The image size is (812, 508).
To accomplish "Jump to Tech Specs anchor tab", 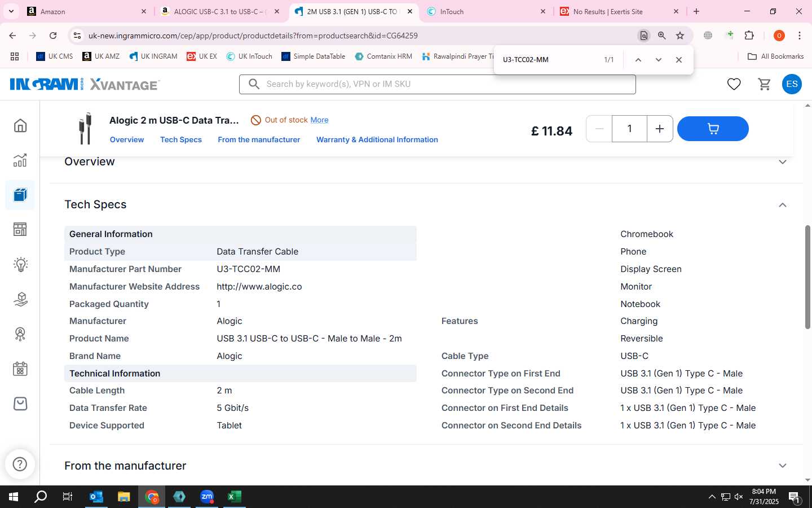I will point(181,140).
